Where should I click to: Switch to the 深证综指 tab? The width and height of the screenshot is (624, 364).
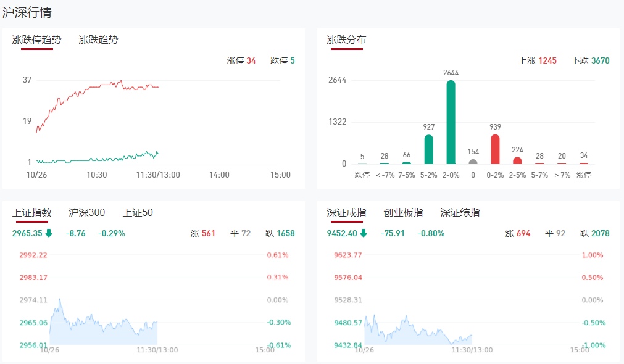click(x=460, y=213)
